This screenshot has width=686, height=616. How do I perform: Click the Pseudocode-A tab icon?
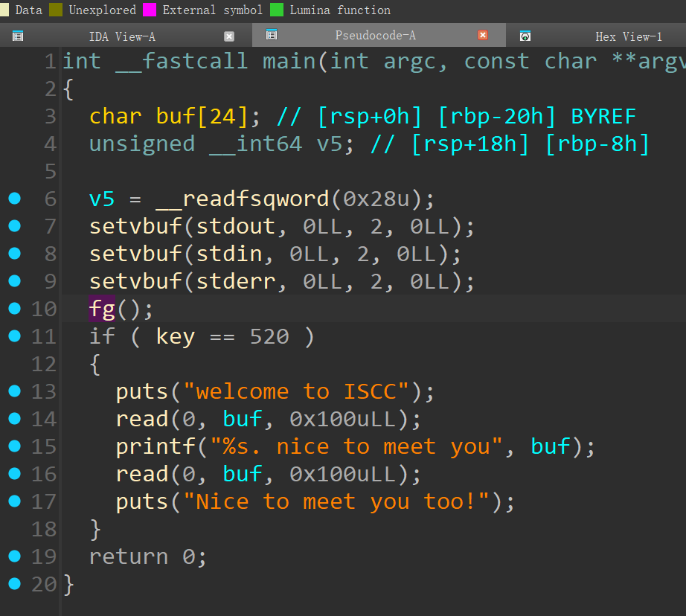click(272, 34)
